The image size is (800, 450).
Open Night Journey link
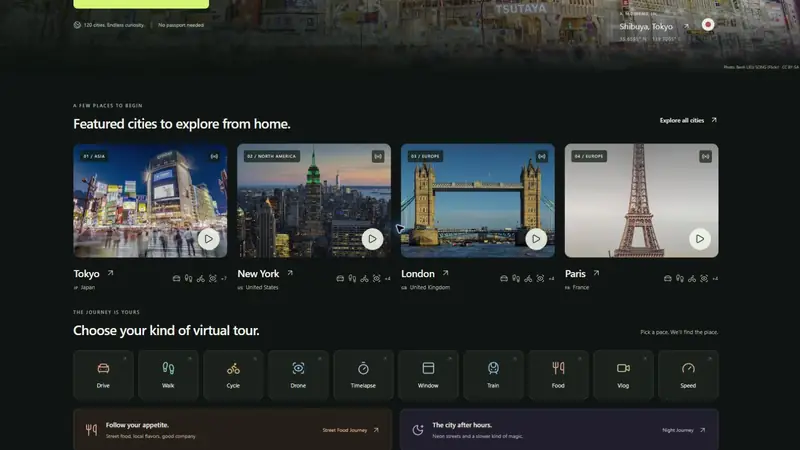[x=684, y=430]
